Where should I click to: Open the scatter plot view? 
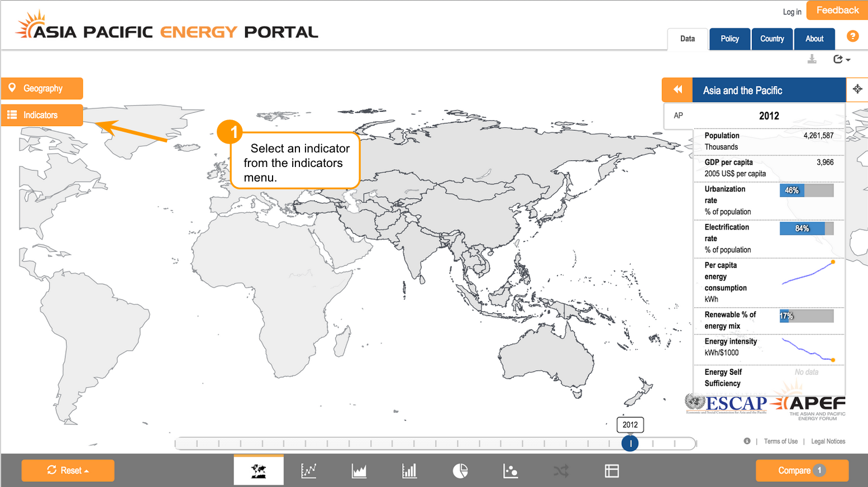511,471
